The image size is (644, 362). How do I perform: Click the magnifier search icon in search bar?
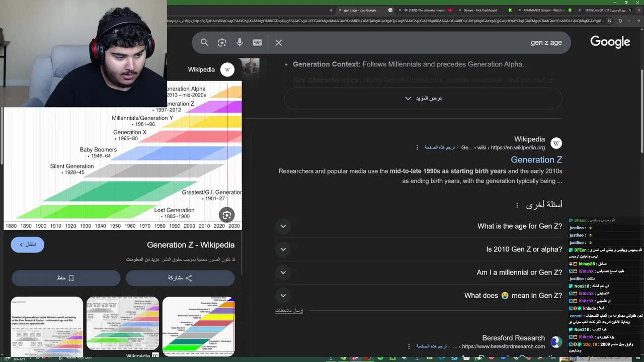click(204, 43)
